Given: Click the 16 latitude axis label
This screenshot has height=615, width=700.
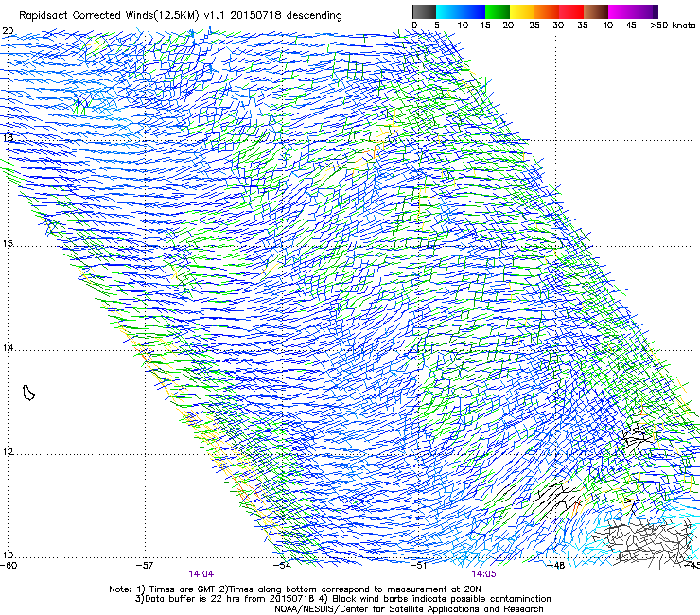Looking at the screenshot, I should [x=8, y=244].
